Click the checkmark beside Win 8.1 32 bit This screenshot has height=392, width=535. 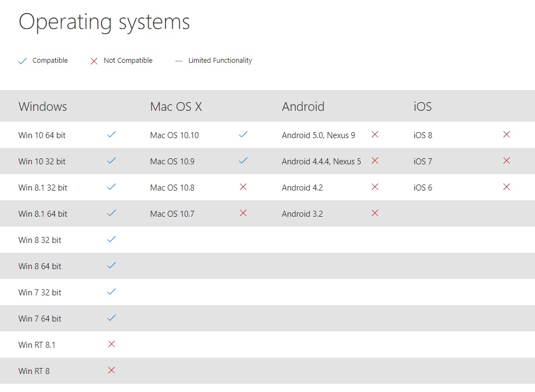(111, 187)
